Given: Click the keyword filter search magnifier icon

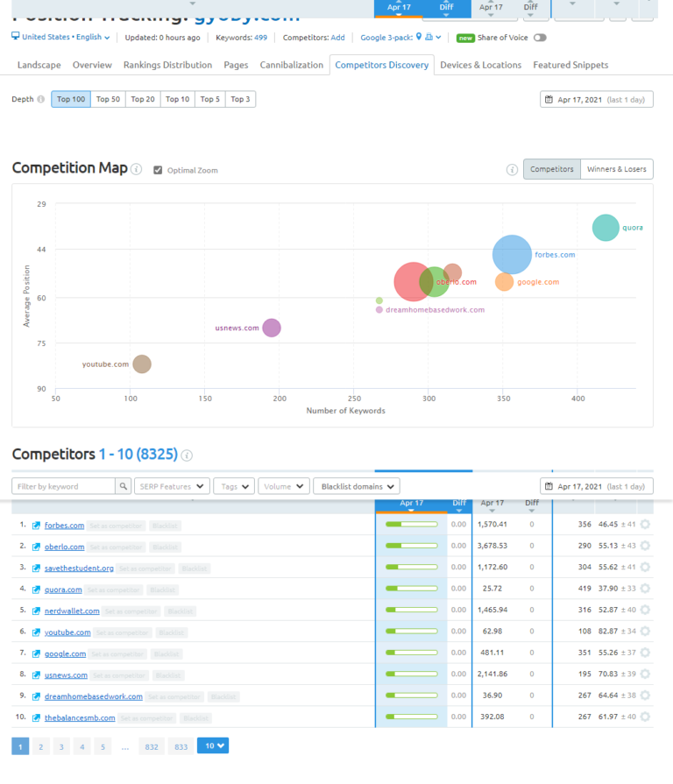Looking at the screenshot, I should (x=123, y=486).
